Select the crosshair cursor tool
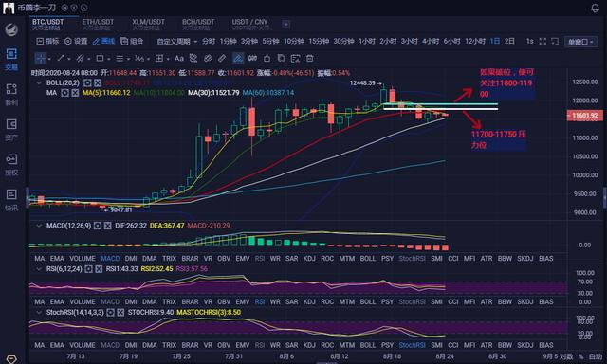Image resolution: width=607 pixels, height=364 pixels. point(40,59)
